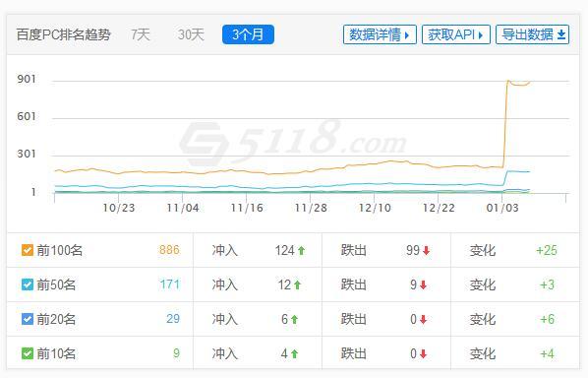
Task: Uncheck the 前100名 orange checkbox
Action: 28,250
